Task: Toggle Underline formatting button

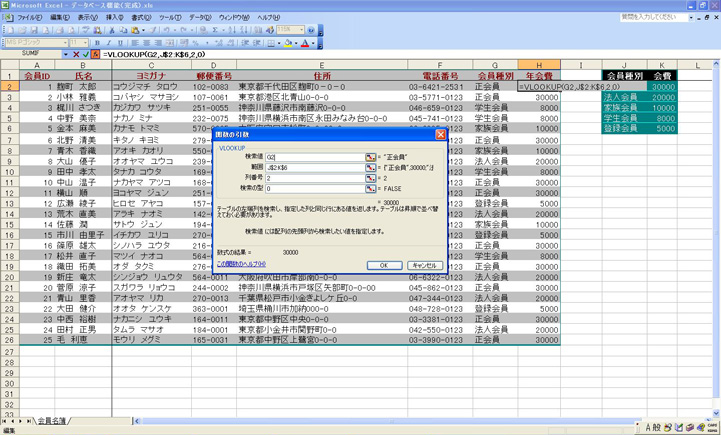Action: click(120, 43)
